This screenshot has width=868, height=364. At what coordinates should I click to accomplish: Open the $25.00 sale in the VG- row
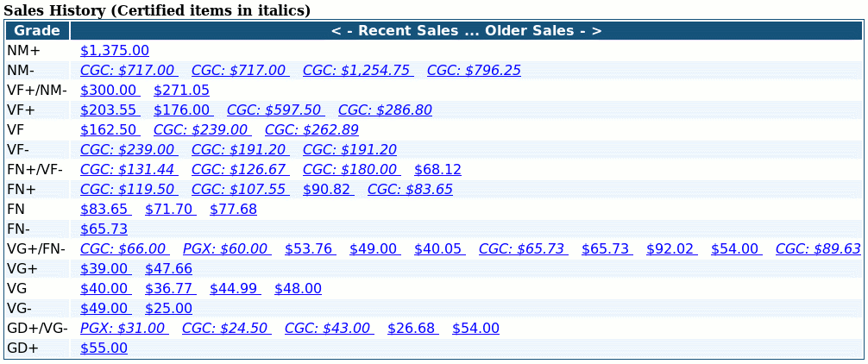point(168,309)
